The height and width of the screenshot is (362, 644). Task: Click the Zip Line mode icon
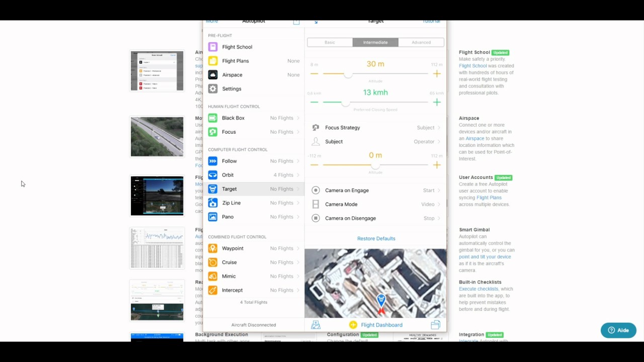click(x=213, y=203)
